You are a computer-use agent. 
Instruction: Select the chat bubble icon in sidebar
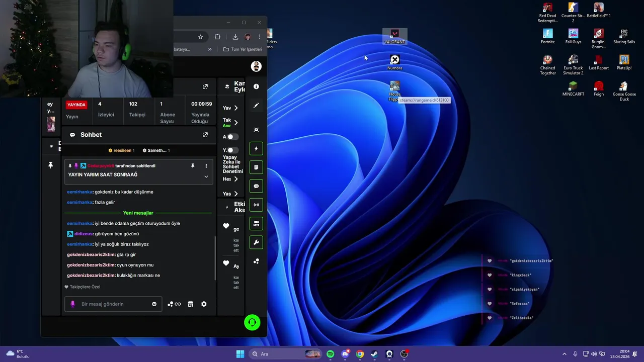256,186
